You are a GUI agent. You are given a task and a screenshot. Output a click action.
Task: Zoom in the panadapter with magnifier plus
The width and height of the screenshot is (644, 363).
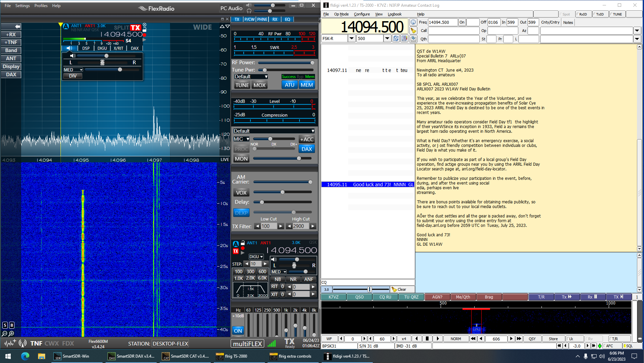[11, 333]
